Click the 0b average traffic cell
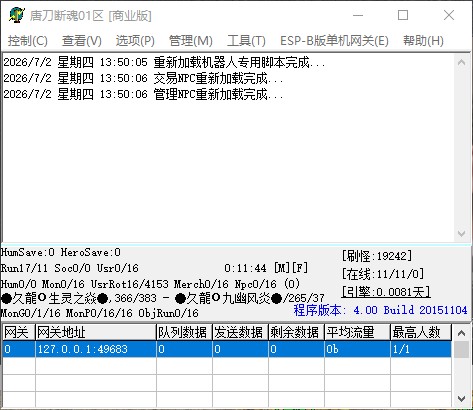This screenshot has height=410, width=473. click(357, 349)
